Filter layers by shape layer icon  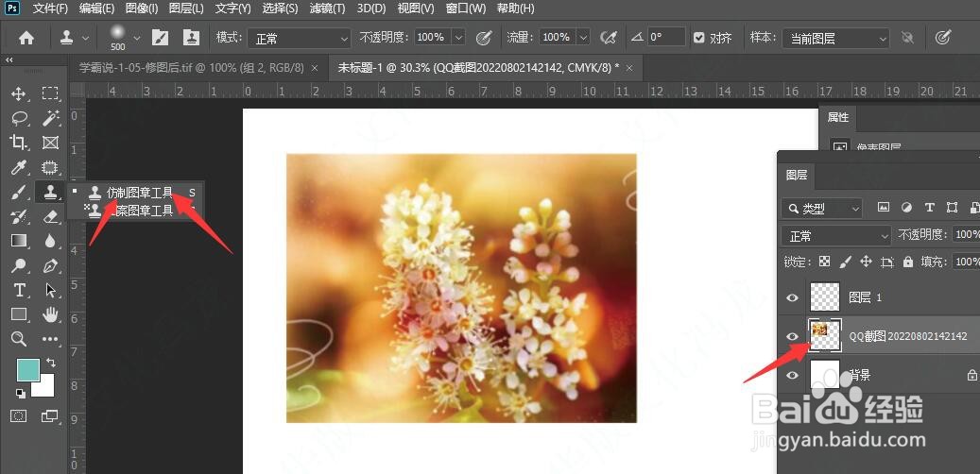click(x=952, y=208)
